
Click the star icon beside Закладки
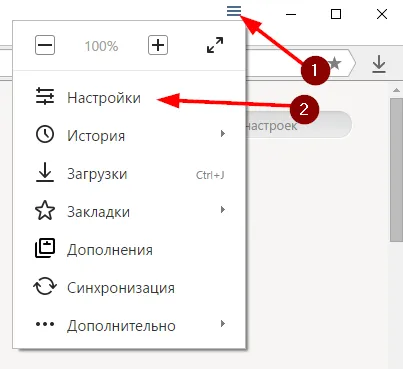coord(45,210)
